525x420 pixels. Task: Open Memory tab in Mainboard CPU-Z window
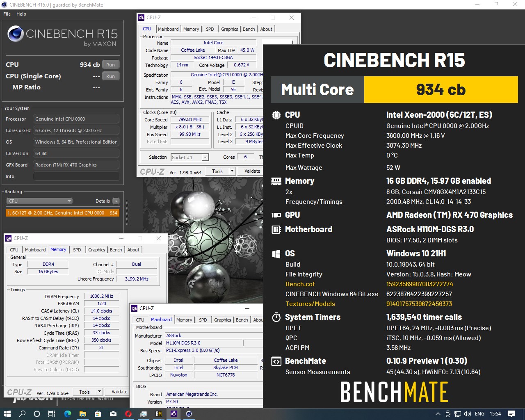(x=184, y=320)
